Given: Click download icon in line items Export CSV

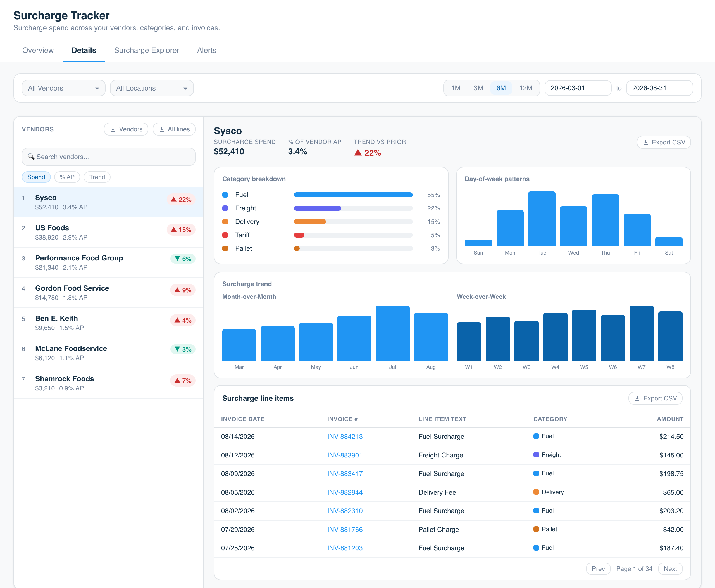Looking at the screenshot, I should 637,398.
